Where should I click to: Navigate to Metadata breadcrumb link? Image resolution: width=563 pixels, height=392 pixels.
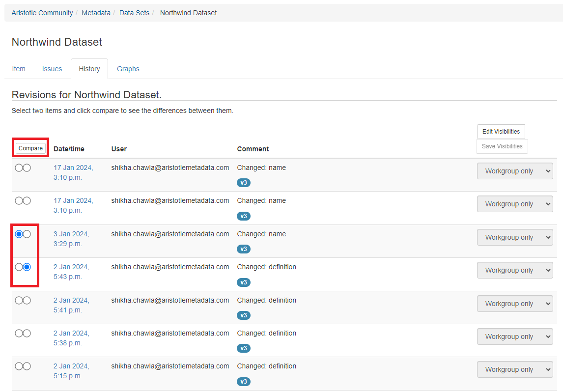(x=96, y=13)
